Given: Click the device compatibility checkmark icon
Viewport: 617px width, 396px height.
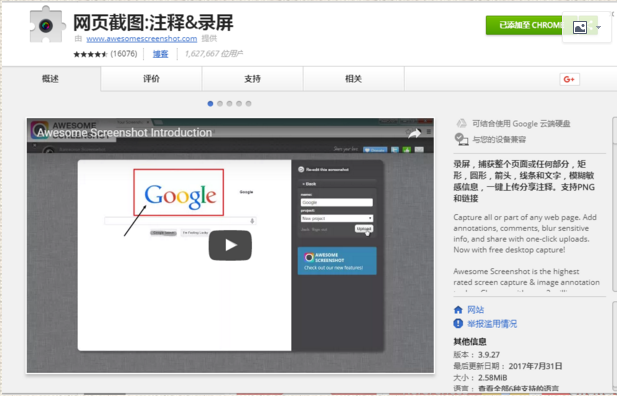Looking at the screenshot, I should pyautogui.click(x=461, y=139).
